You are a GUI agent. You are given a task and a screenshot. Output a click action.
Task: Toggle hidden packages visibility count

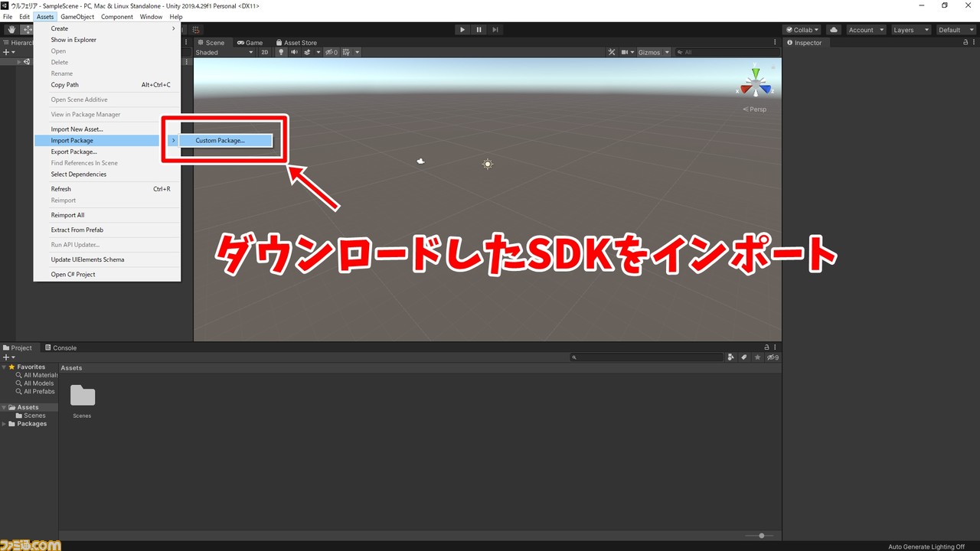(772, 357)
